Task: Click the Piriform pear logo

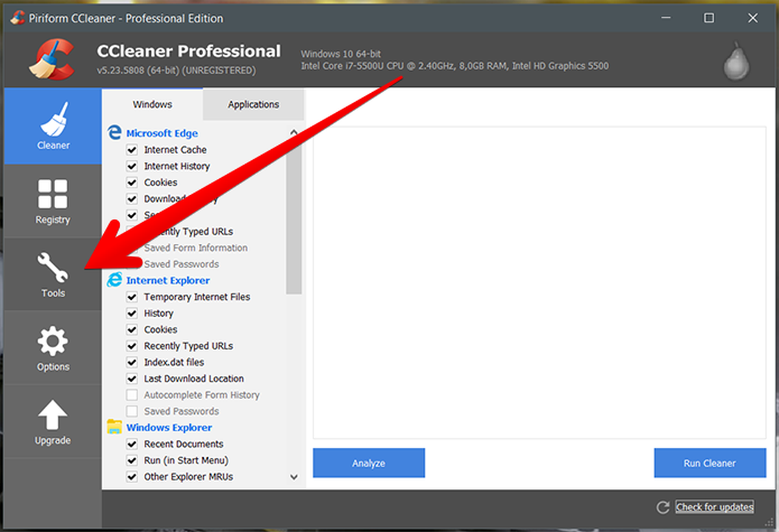Action: [x=737, y=62]
